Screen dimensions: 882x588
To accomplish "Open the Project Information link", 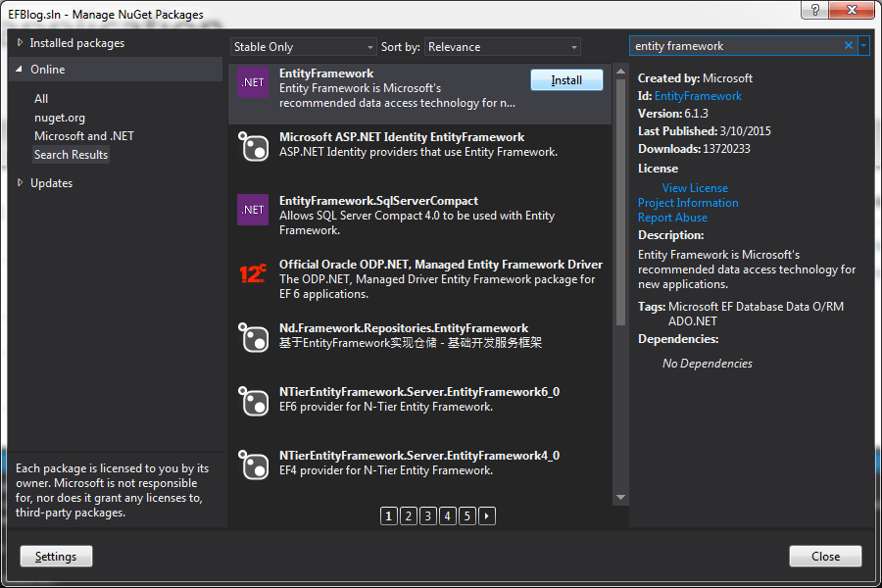I will click(688, 203).
